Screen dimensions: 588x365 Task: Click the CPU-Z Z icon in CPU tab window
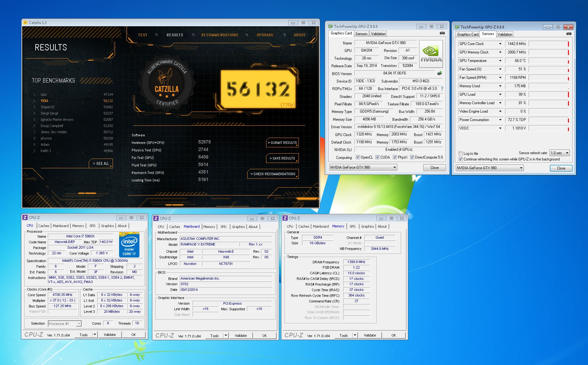tap(25, 217)
